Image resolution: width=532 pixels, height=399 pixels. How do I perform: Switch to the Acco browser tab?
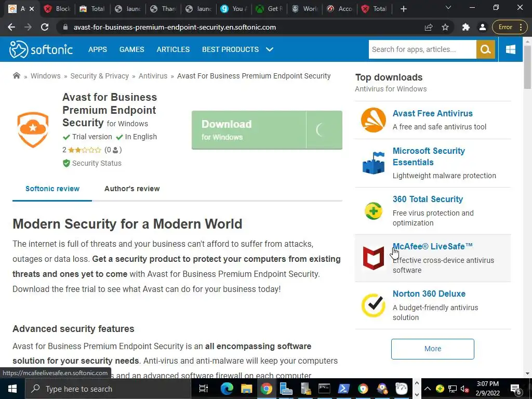point(340,9)
